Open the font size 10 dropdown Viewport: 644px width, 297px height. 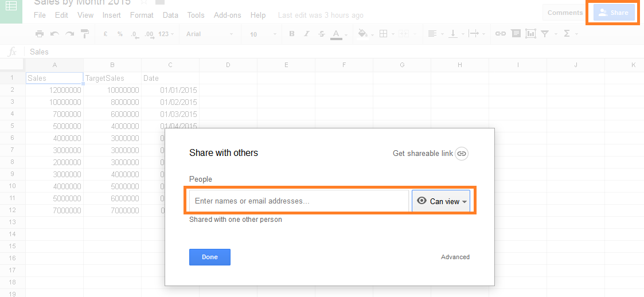[262, 34]
